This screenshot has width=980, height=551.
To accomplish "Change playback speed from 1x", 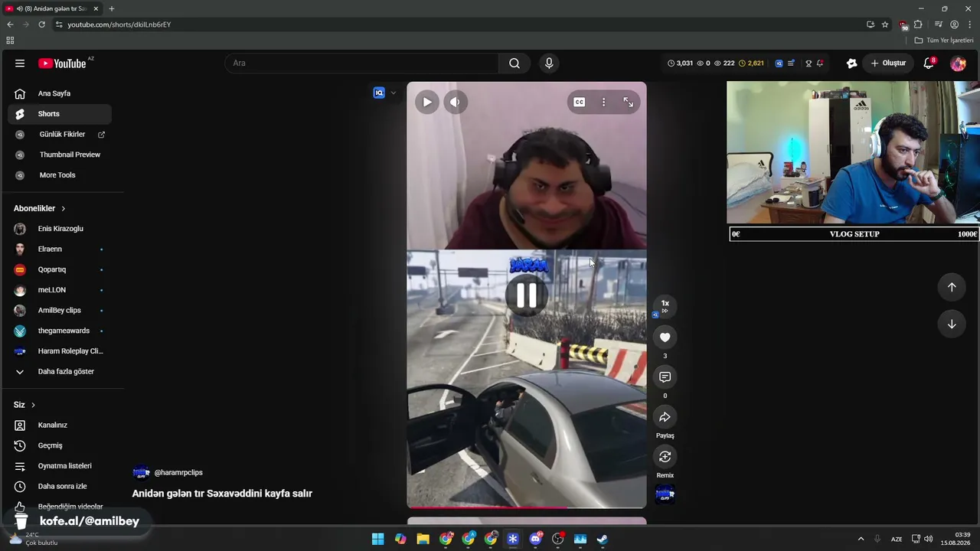I will [x=665, y=305].
